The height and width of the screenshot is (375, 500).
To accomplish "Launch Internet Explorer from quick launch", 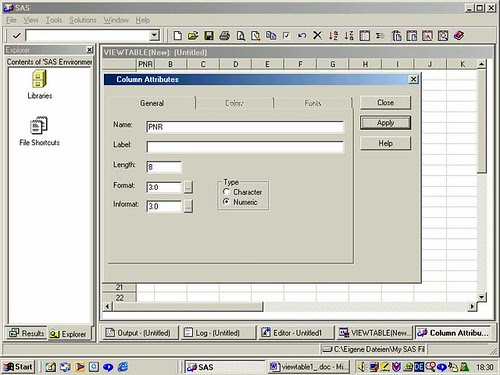I will tap(123, 367).
